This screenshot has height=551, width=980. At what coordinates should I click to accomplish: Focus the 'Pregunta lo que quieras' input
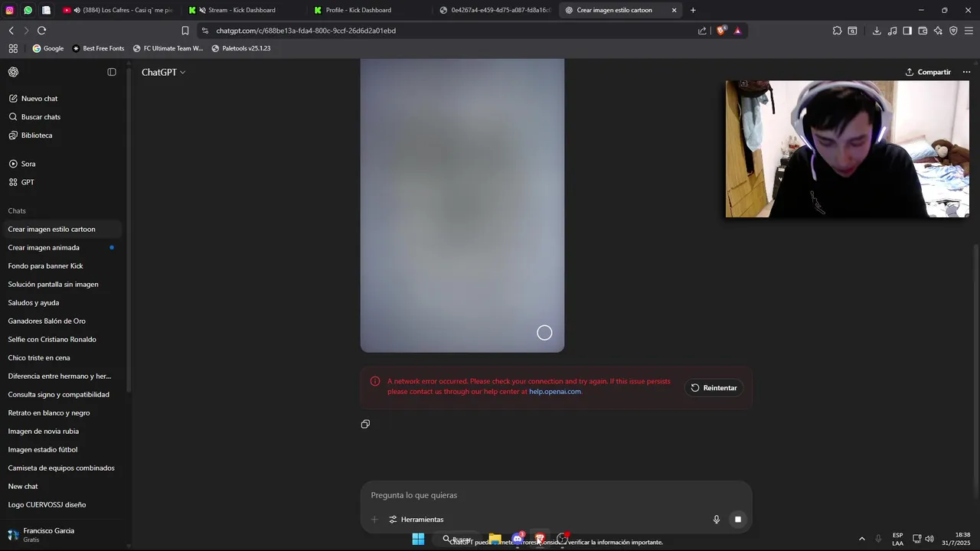coord(556,495)
